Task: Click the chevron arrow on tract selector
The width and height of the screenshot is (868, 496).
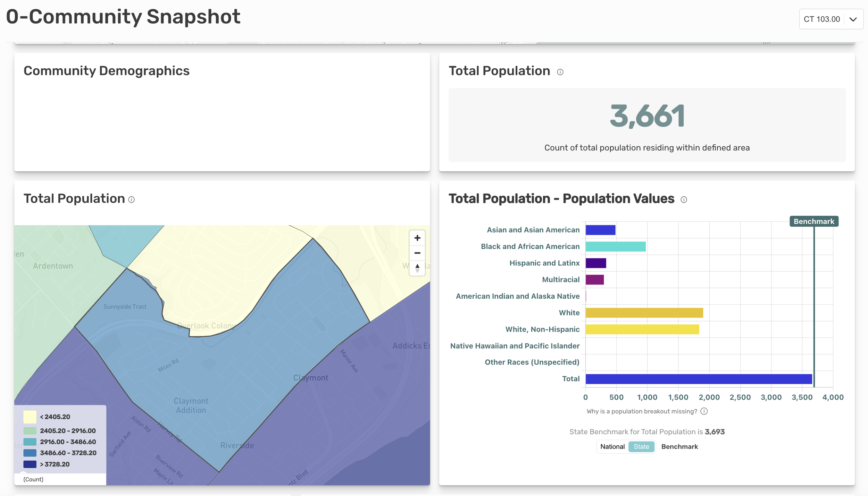Action: click(853, 19)
